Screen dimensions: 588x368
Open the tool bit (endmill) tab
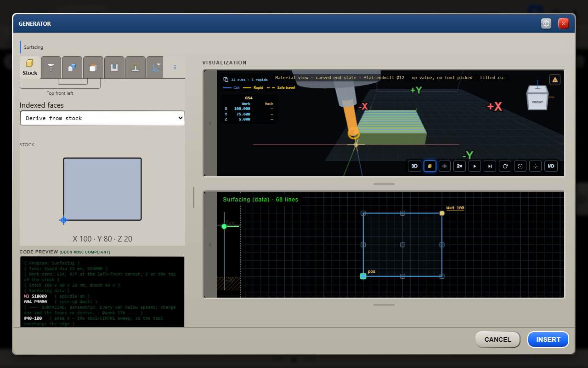tap(51, 67)
